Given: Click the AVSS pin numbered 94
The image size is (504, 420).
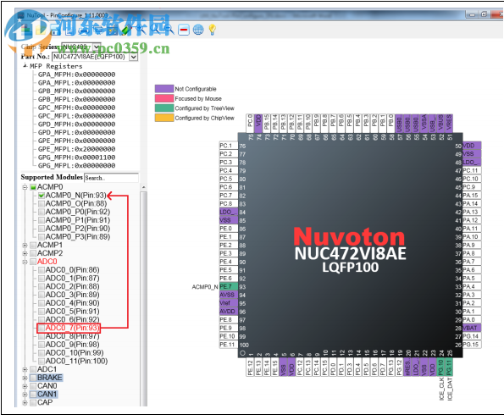Looking at the screenshot, I should click(x=228, y=295).
